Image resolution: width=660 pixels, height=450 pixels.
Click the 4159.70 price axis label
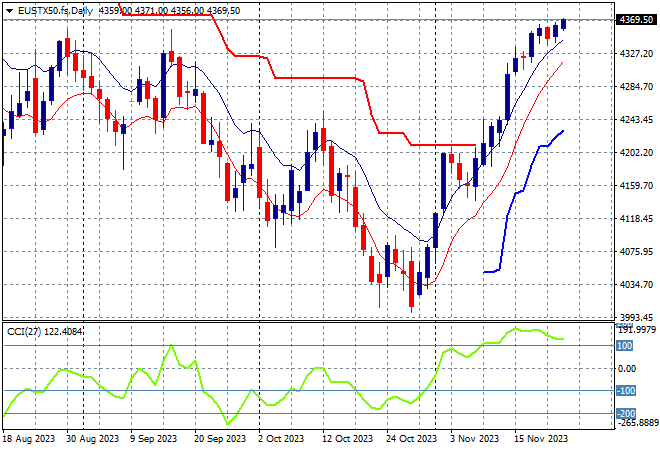tap(636, 186)
